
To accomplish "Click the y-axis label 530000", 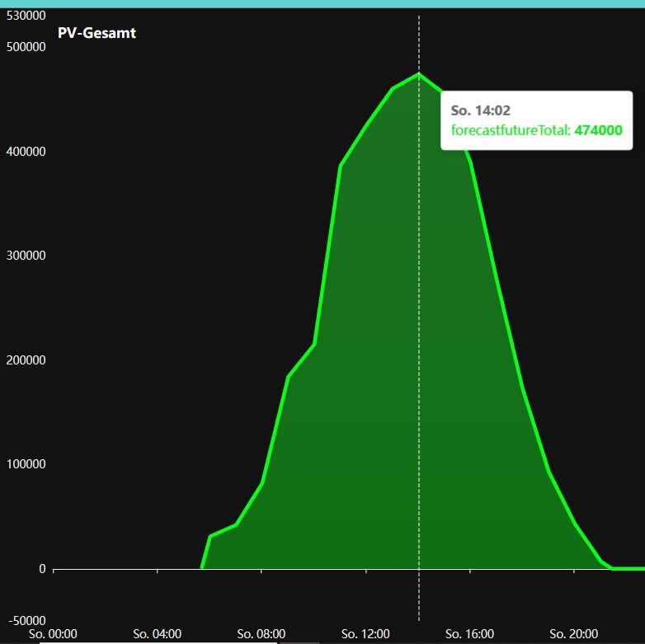I will pyautogui.click(x=26, y=16).
